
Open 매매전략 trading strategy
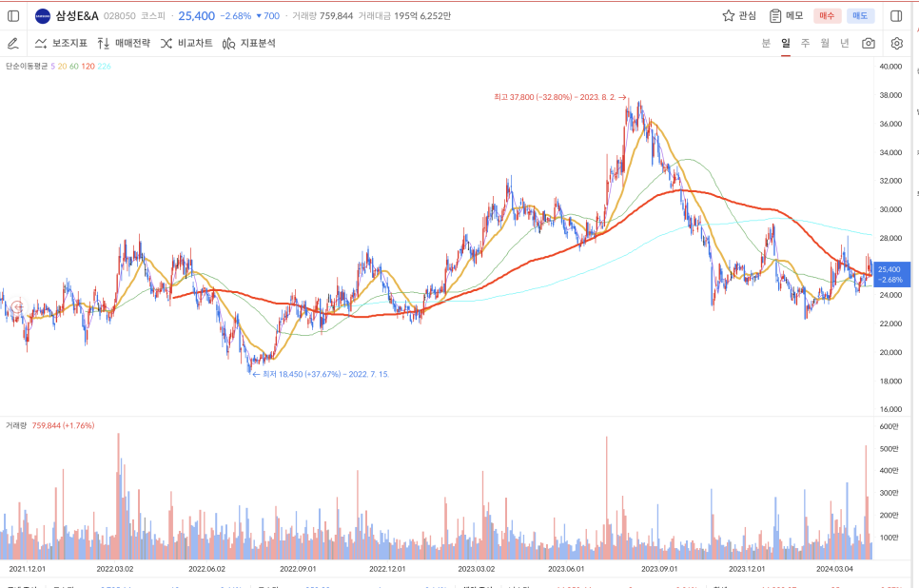click(x=124, y=44)
